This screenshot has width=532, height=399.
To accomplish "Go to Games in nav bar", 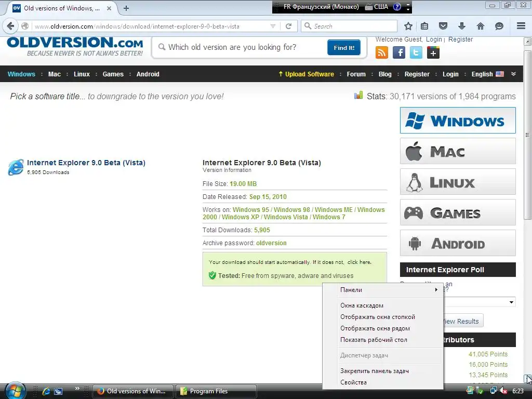I will coord(113,74).
